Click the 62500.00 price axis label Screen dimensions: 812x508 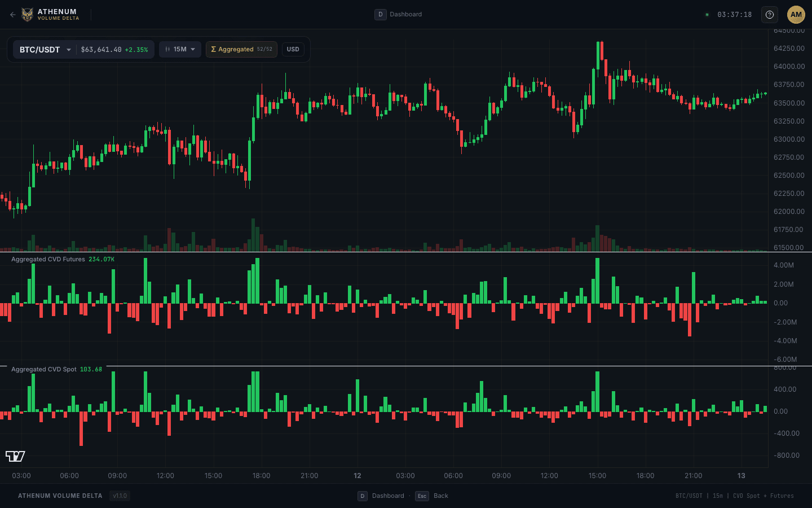(789, 176)
